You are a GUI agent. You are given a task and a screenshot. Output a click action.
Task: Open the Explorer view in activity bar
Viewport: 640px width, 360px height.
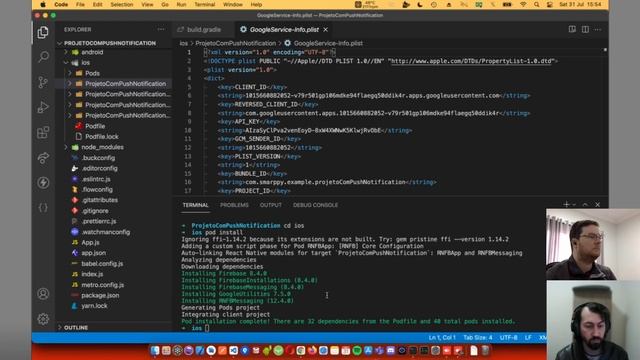coord(43,32)
